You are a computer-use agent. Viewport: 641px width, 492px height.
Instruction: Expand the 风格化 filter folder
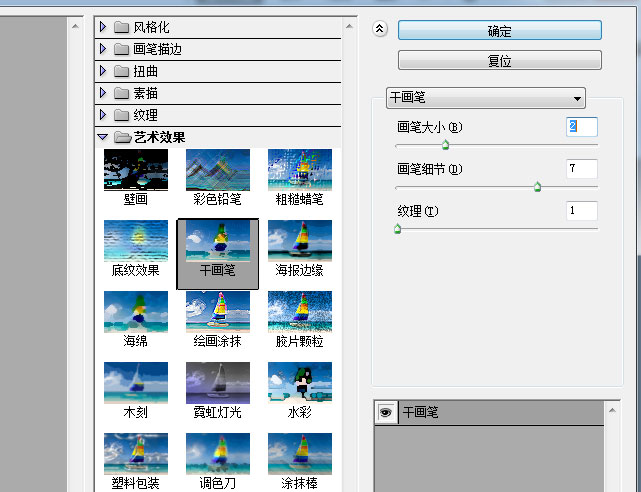coord(103,26)
